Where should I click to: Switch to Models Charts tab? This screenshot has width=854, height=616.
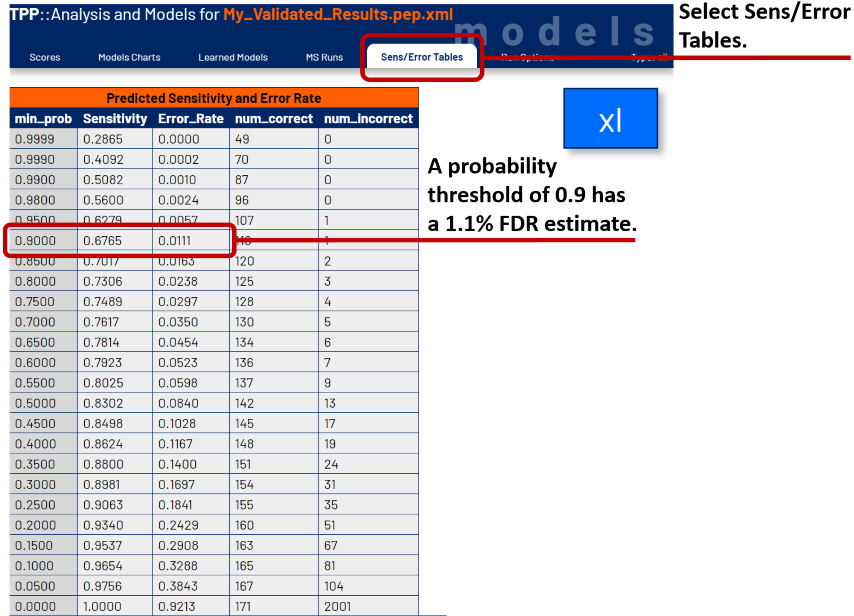[x=129, y=57]
